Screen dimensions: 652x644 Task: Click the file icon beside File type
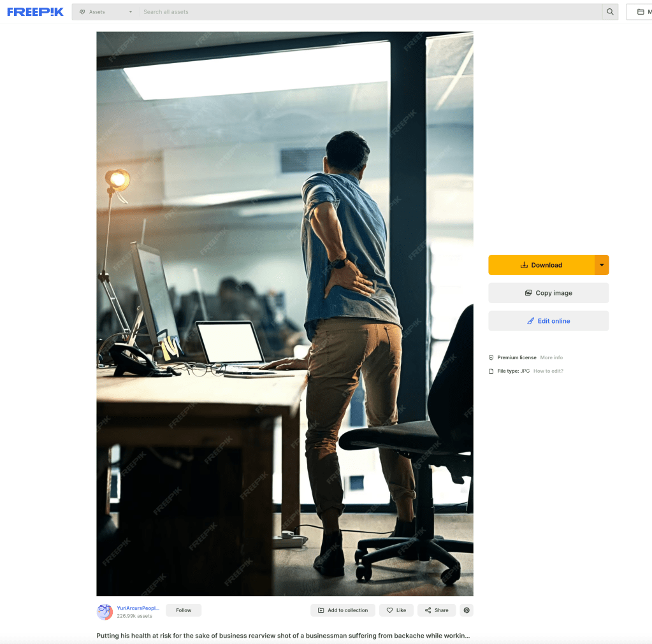point(491,371)
